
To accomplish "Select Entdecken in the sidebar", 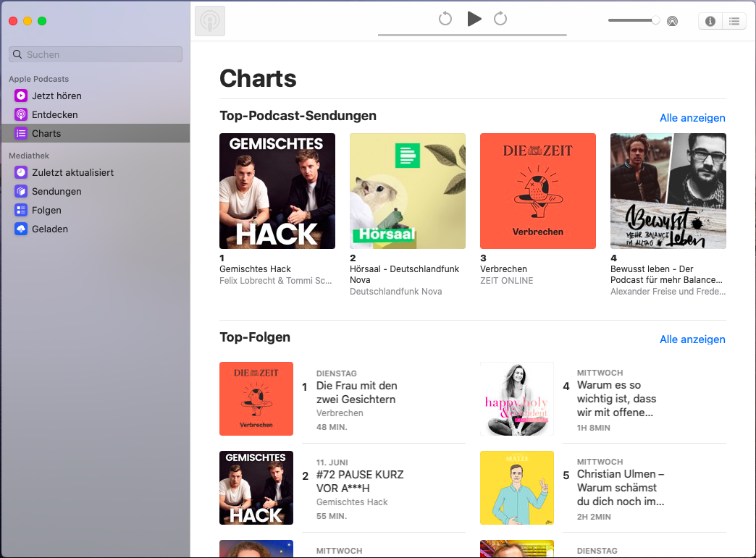I will pyautogui.click(x=54, y=114).
